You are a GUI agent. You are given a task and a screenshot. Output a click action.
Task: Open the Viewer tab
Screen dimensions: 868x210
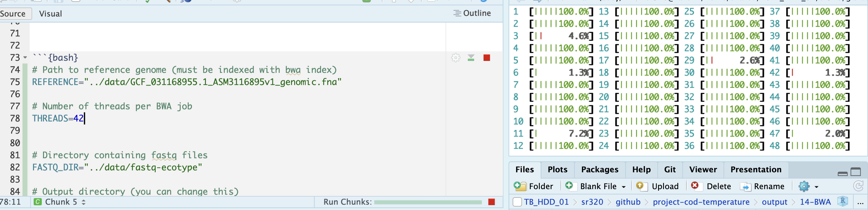pyautogui.click(x=703, y=169)
